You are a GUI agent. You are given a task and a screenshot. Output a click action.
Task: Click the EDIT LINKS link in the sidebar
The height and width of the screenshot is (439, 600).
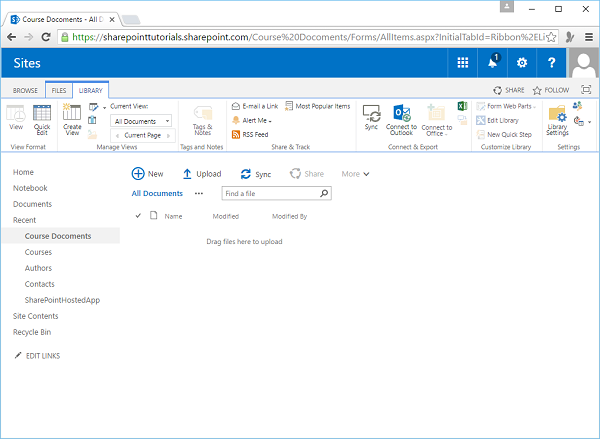(x=38, y=356)
